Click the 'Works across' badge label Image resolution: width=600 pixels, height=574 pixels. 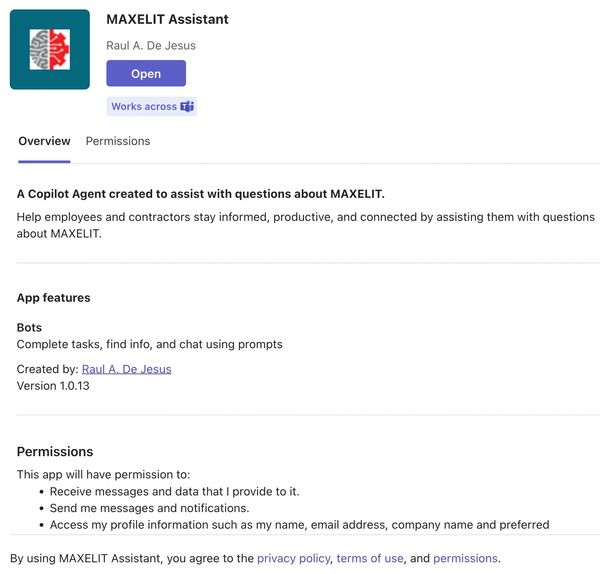(x=143, y=107)
